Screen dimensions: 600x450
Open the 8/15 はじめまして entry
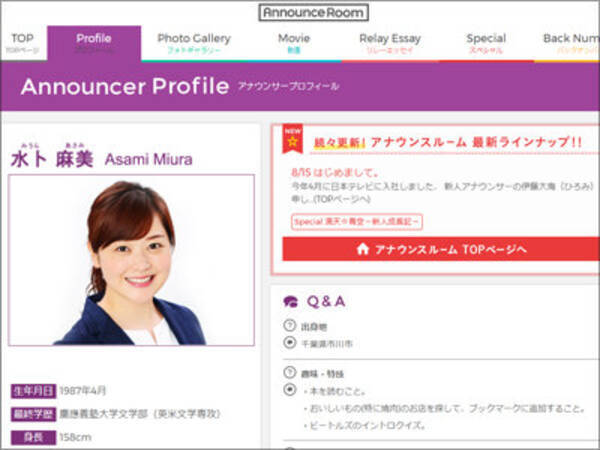(x=334, y=173)
